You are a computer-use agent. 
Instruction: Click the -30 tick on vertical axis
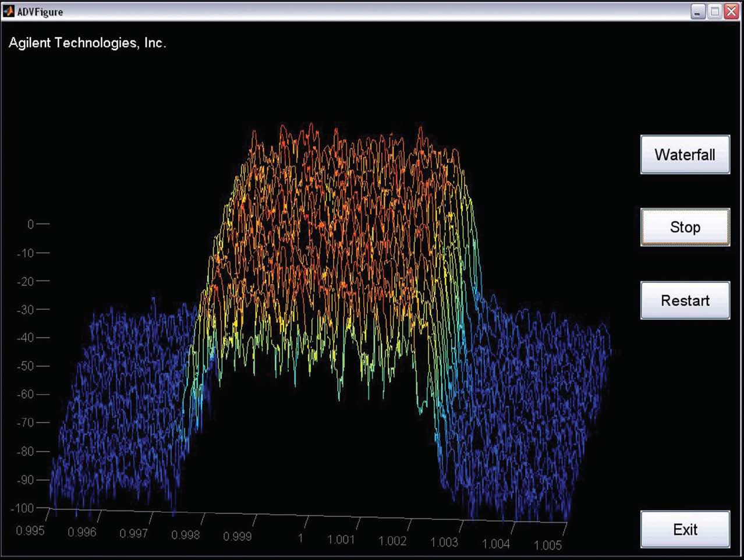click(26, 310)
